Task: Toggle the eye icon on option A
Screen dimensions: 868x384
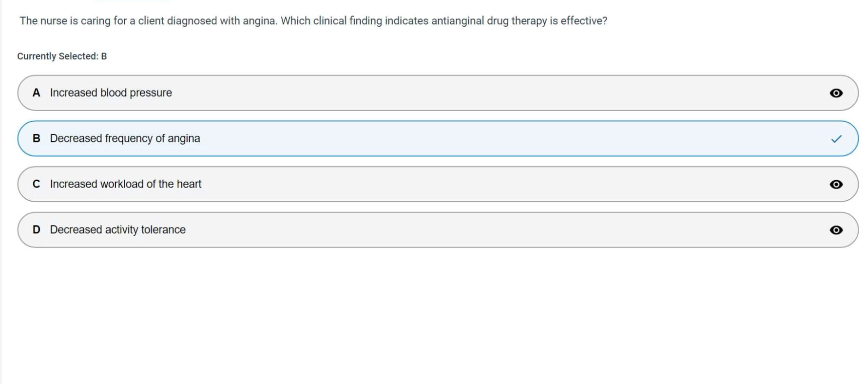Action: click(836, 93)
